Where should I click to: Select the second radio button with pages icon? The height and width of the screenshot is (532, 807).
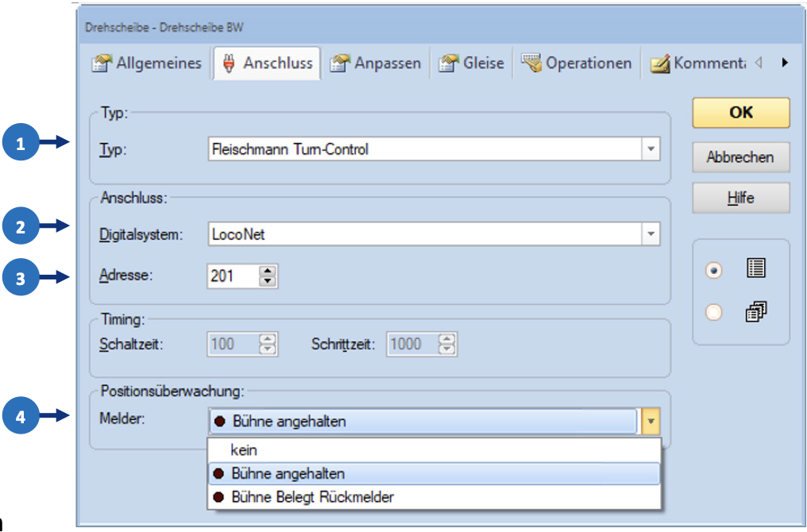[x=713, y=313]
